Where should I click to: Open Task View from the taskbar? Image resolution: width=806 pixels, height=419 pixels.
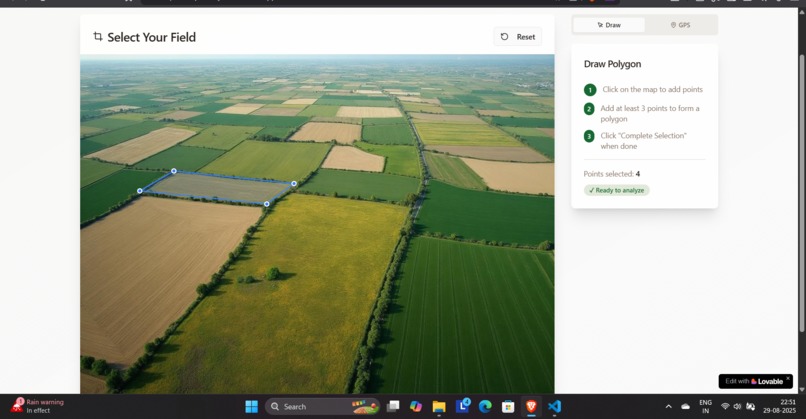click(x=393, y=407)
